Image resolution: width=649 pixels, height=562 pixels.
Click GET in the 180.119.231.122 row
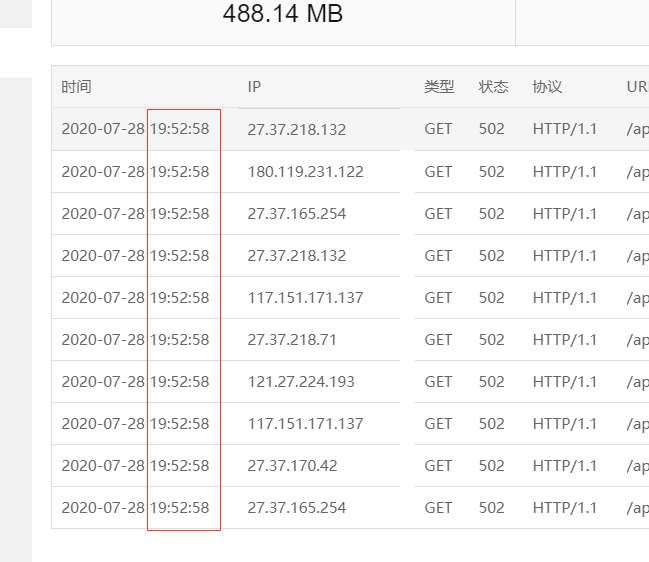pos(438,172)
